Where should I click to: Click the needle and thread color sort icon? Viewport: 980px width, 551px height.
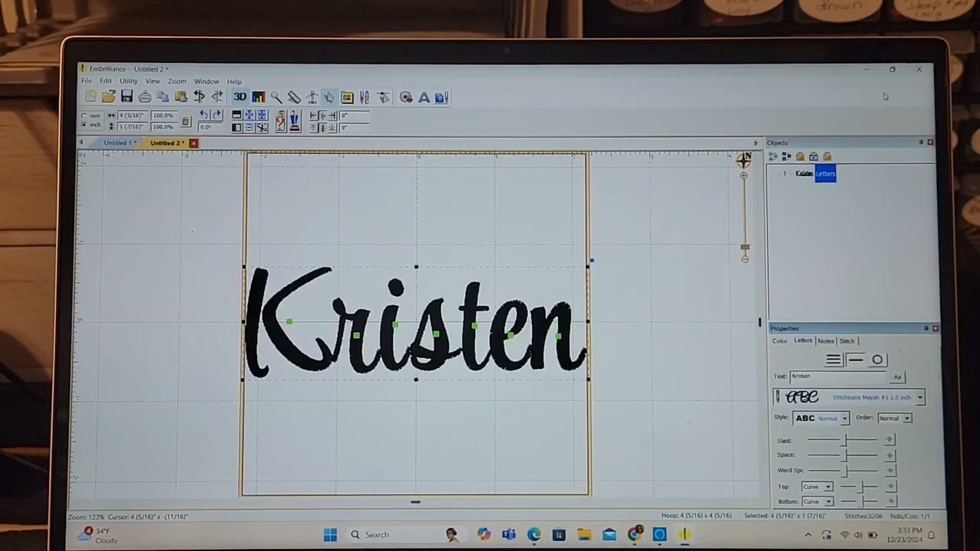(x=364, y=97)
